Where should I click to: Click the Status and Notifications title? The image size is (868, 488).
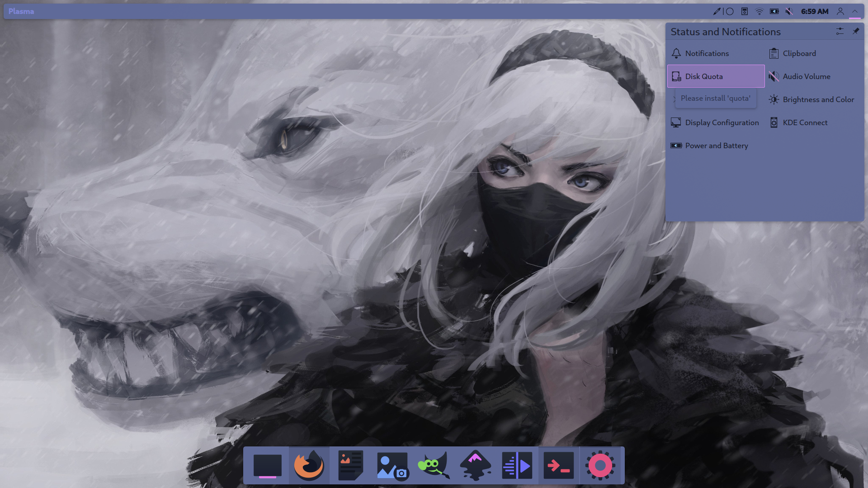(x=726, y=32)
